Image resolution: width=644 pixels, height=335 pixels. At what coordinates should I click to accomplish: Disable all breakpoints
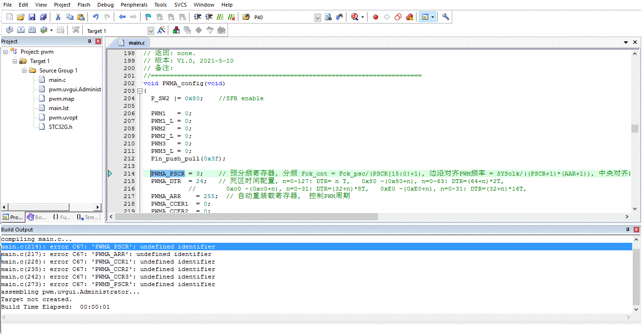[x=398, y=17]
